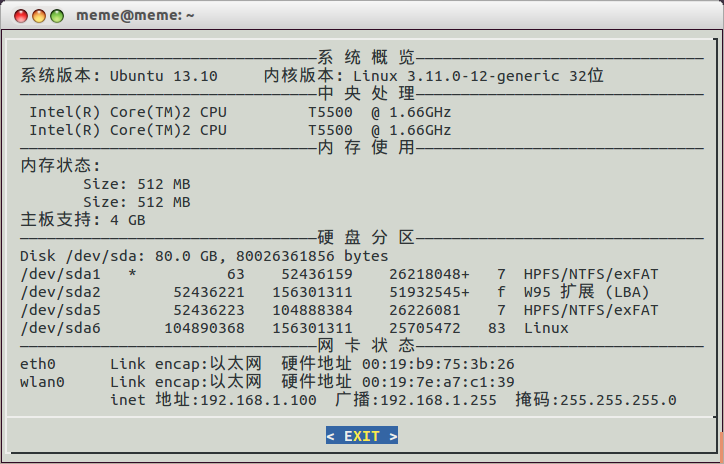This screenshot has height=464, width=724.
Task: Click the W95 扩展 (LBA) partition type
Action: (586, 292)
